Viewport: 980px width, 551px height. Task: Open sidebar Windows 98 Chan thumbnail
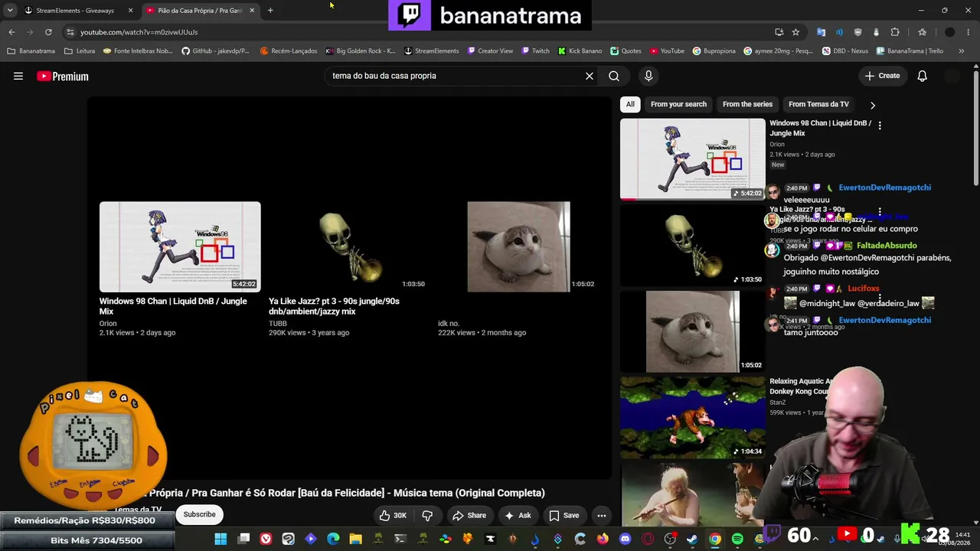coord(692,158)
